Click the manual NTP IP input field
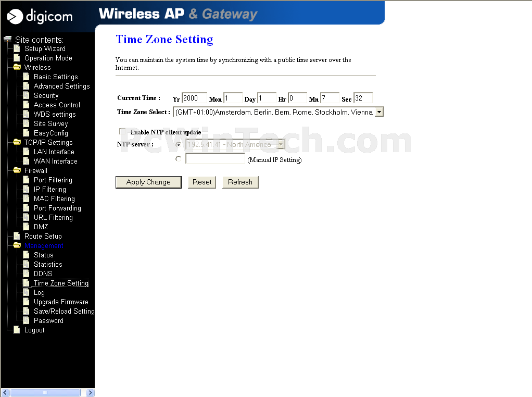The height and width of the screenshot is (397, 532). (x=215, y=158)
